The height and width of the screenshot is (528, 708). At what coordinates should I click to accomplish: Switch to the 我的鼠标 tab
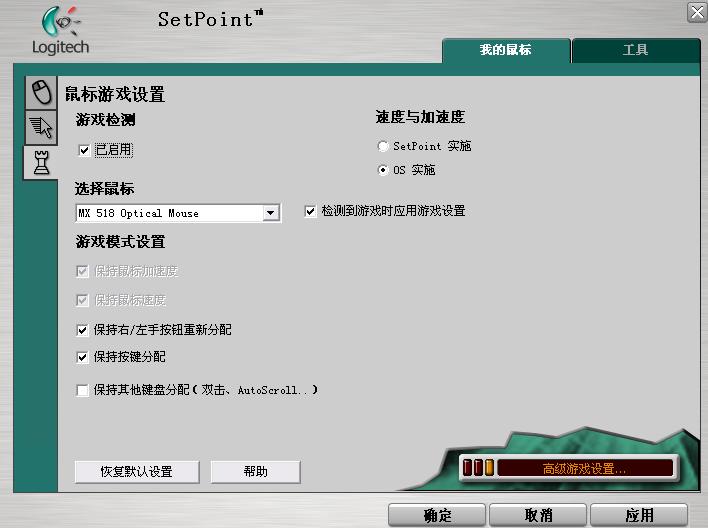click(505, 50)
